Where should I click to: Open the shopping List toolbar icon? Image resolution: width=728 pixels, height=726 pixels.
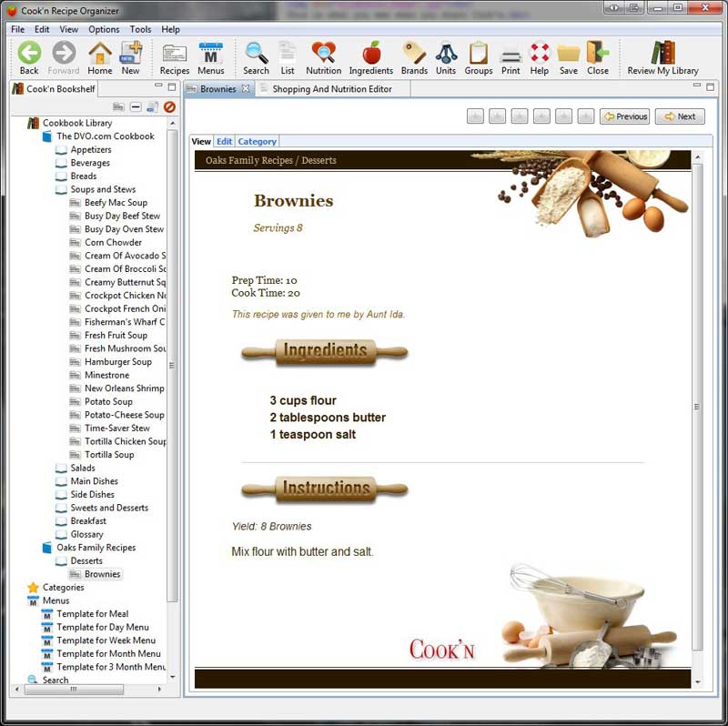pos(288,57)
